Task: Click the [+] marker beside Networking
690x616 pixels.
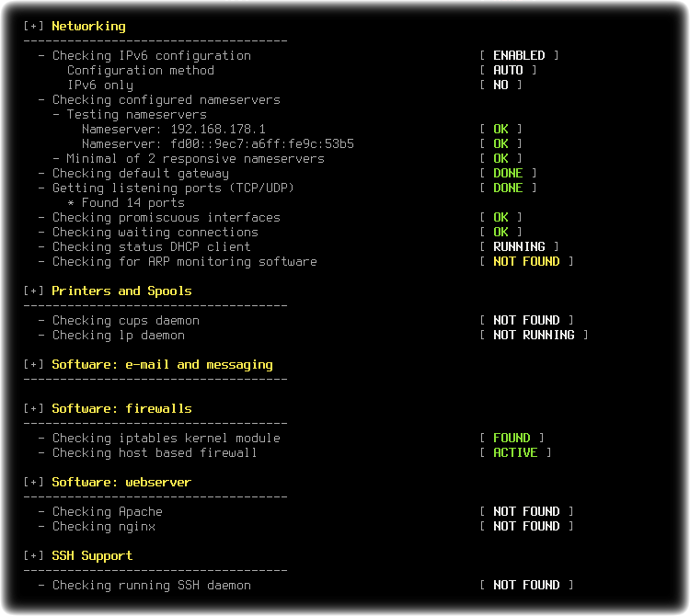Action: click(x=33, y=26)
